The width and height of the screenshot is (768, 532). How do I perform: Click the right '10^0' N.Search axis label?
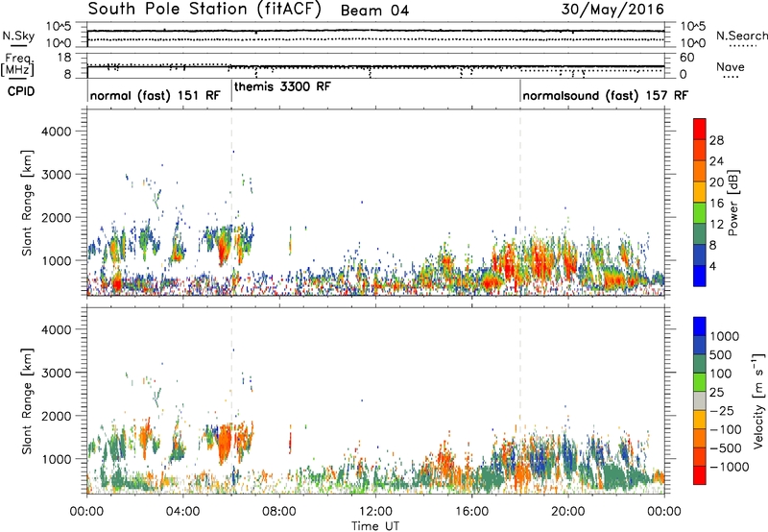pyautogui.click(x=692, y=43)
